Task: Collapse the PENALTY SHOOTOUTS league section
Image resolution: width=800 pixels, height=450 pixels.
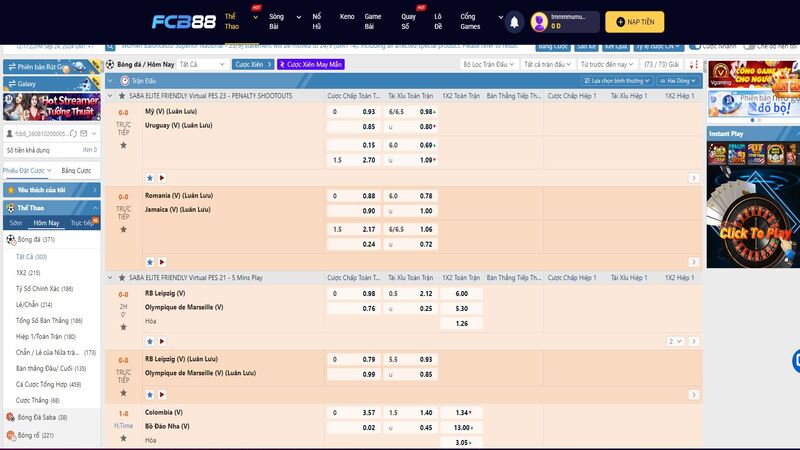Action: 110,95
